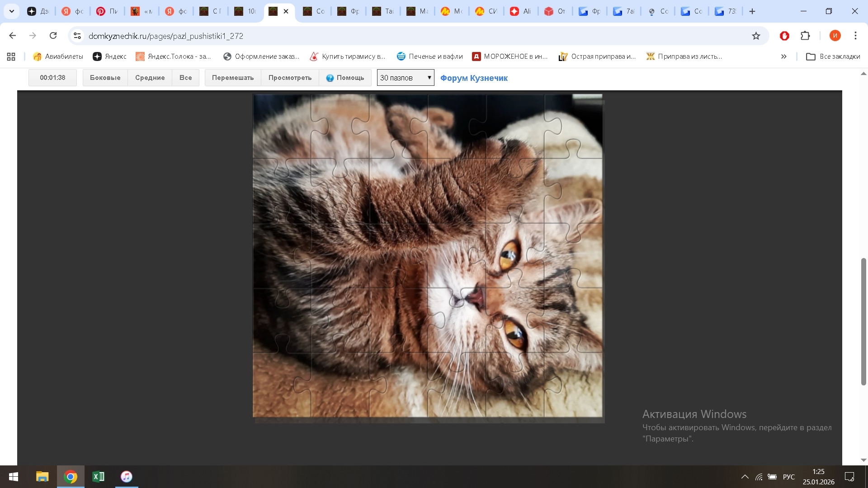Open the Chrome three-dot menu
This screenshot has height=488, width=868.
[x=855, y=36]
